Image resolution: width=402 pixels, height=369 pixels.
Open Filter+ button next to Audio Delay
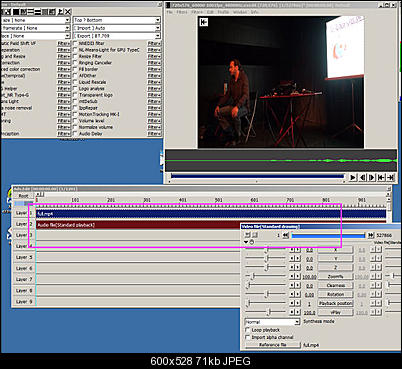coord(154,134)
